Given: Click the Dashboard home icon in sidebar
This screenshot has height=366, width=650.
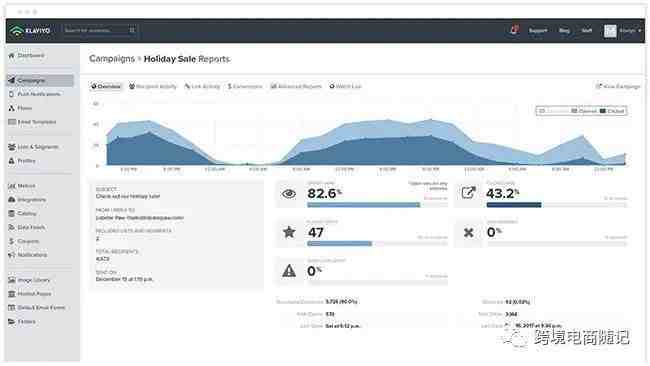Looking at the screenshot, I should pos(12,55).
